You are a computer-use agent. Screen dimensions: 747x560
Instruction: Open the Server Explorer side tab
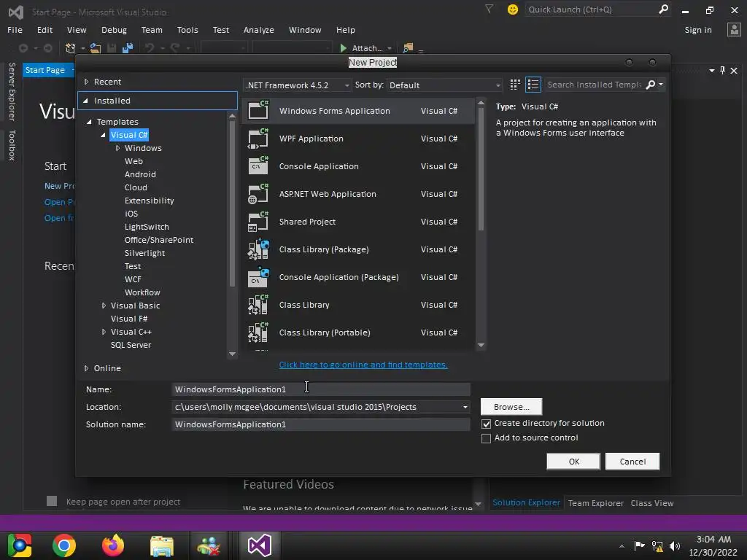point(12,91)
